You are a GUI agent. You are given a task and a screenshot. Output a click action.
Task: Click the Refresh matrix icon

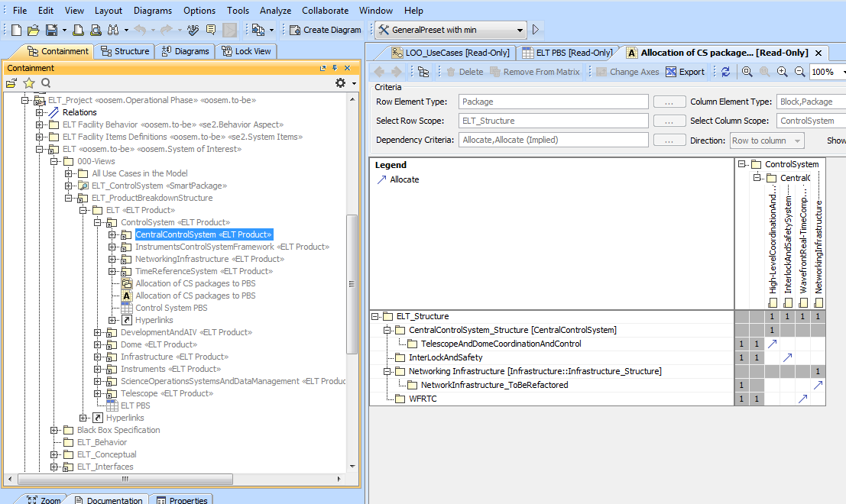point(725,72)
